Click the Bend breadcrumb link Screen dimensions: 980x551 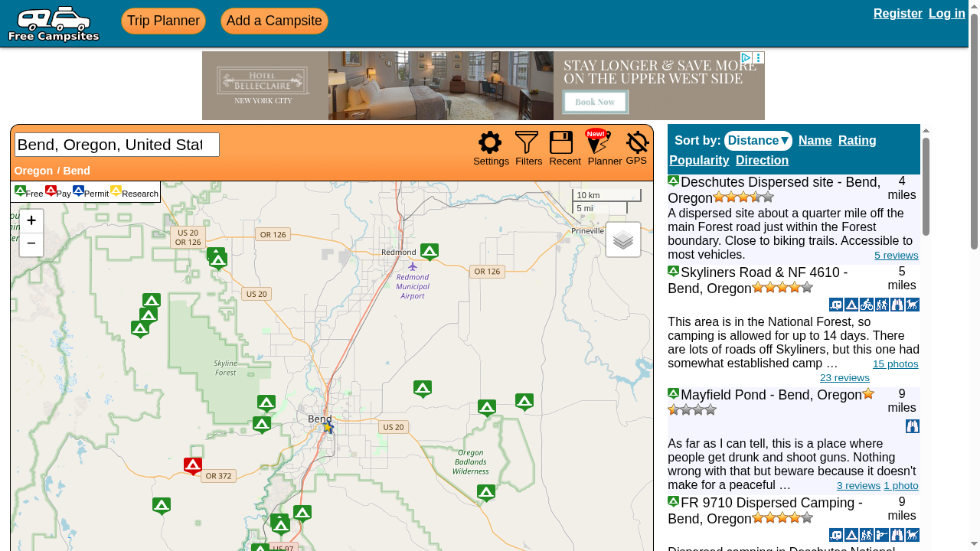[77, 171]
